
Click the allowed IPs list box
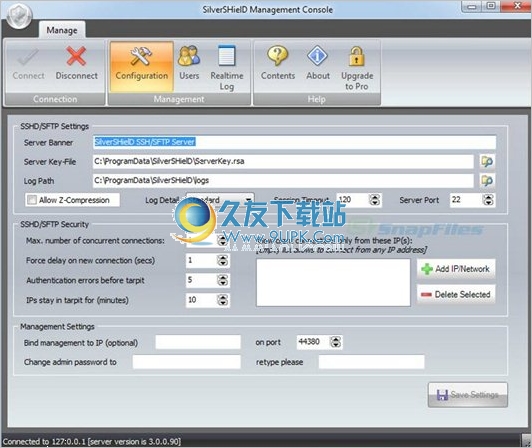333,283
